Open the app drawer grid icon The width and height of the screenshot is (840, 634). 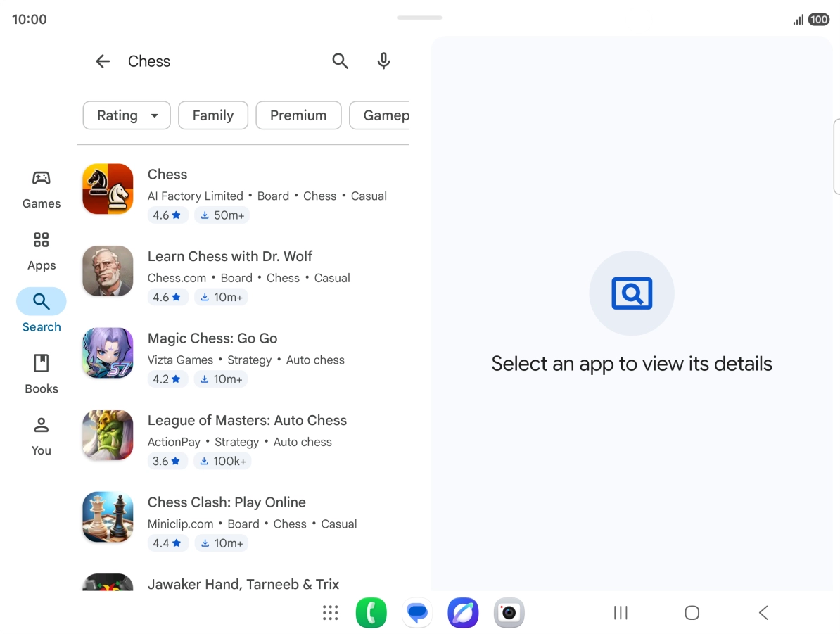click(331, 613)
